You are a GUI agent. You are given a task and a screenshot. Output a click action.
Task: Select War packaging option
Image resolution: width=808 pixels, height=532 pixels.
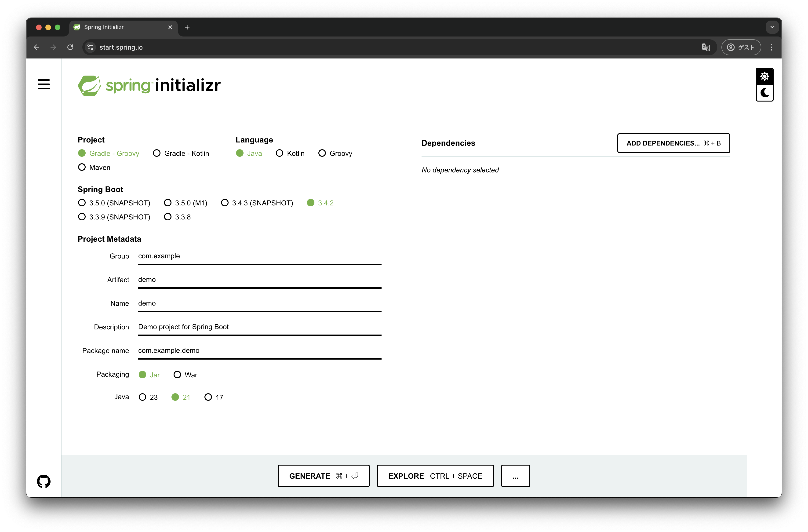tap(177, 375)
